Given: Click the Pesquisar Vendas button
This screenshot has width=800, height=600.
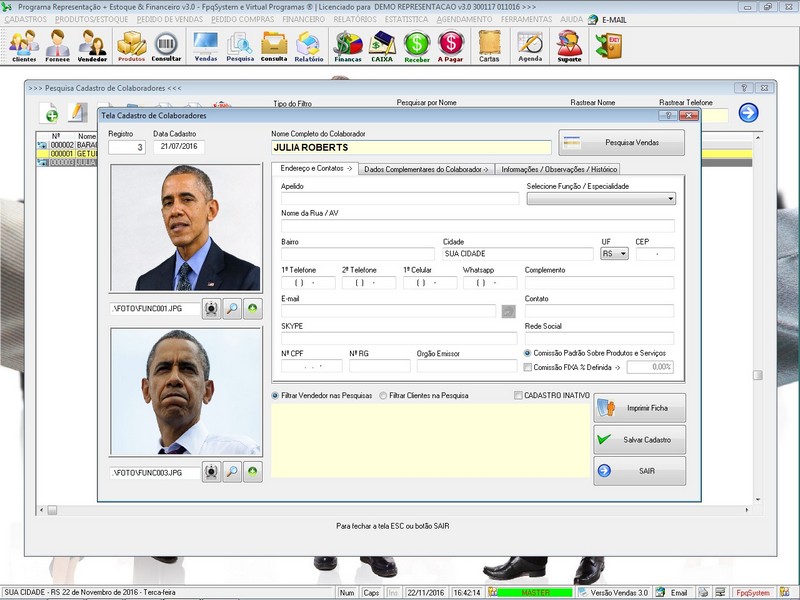Looking at the screenshot, I should 621,142.
